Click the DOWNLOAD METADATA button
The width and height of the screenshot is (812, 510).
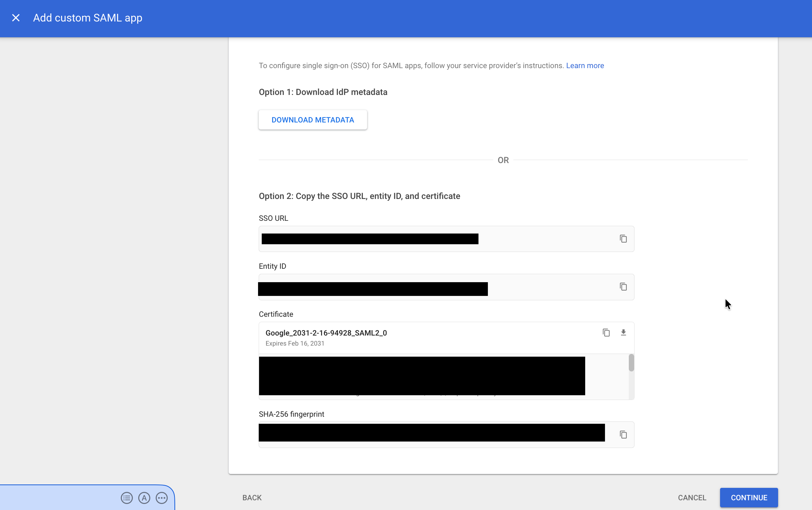(313, 120)
